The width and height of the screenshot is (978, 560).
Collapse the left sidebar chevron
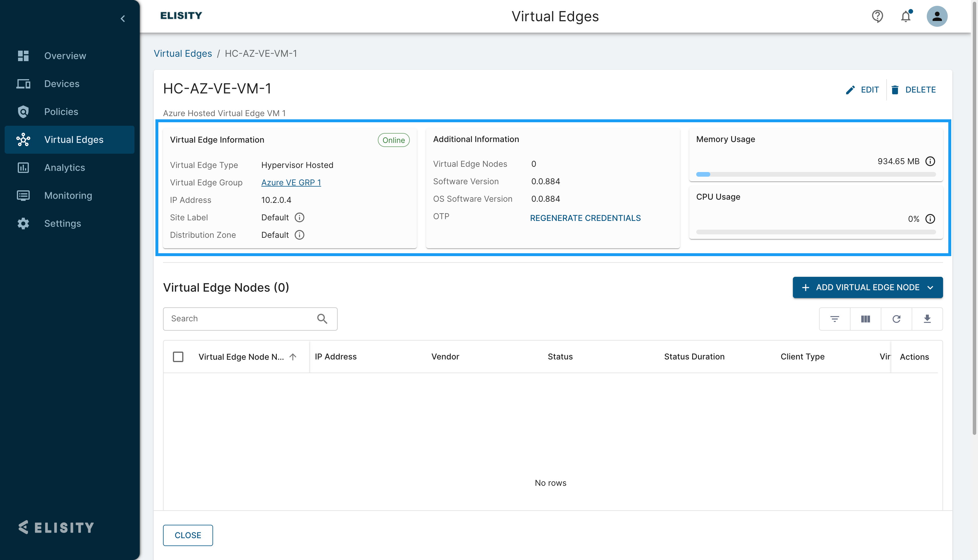(123, 18)
